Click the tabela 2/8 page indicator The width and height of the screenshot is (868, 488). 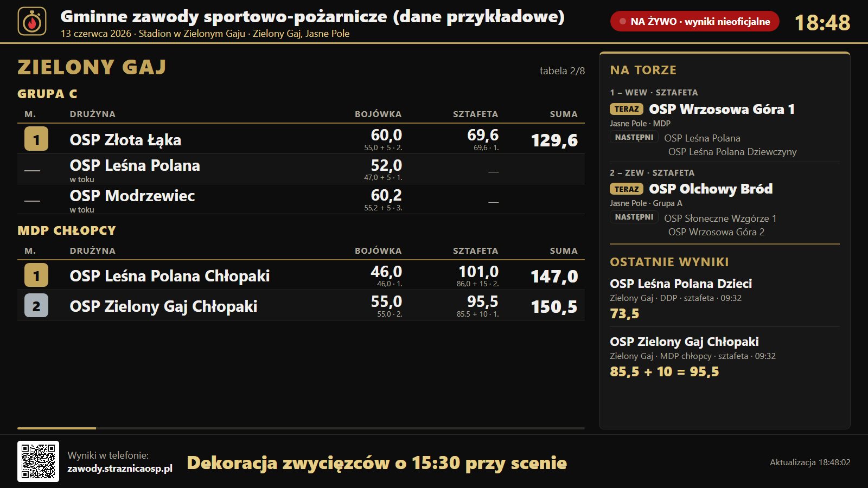(562, 71)
